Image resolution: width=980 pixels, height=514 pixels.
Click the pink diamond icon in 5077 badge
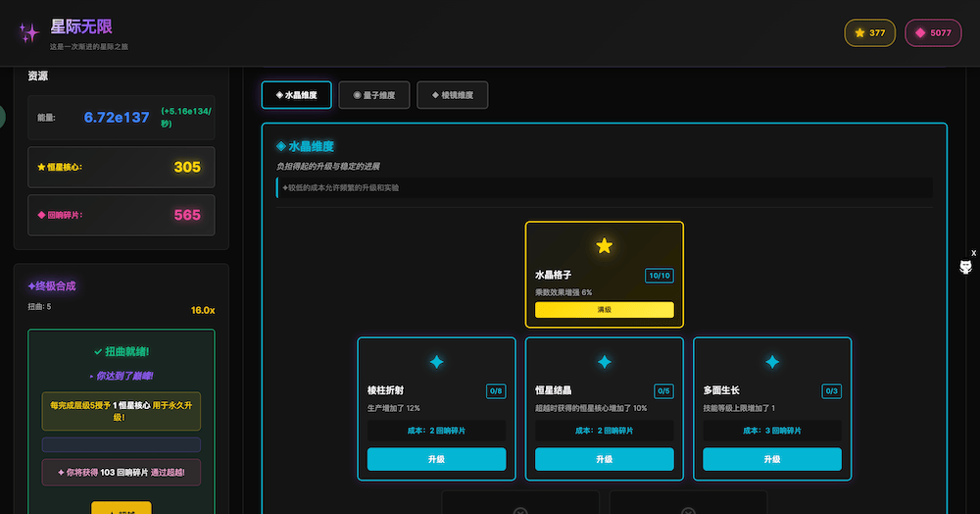(x=920, y=33)
